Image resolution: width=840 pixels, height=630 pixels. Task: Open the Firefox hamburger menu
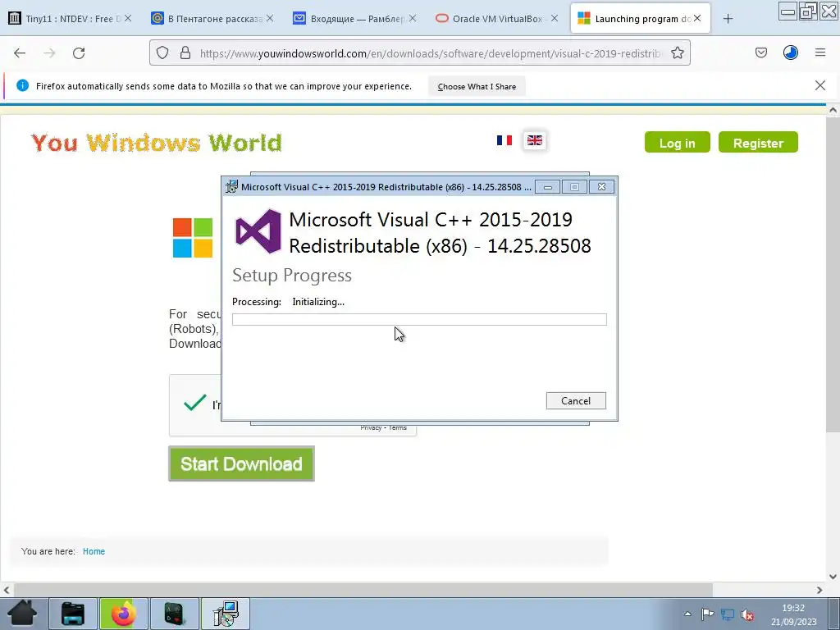pos(820,52)
